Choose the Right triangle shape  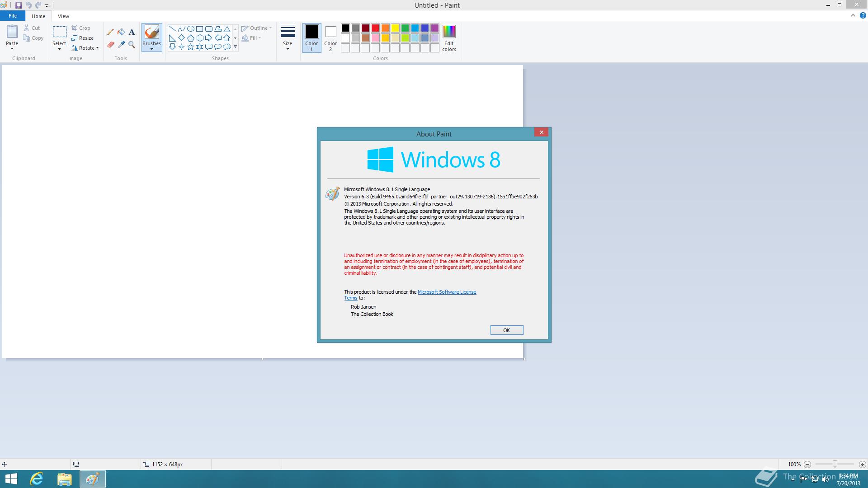[x=172, y=38]
